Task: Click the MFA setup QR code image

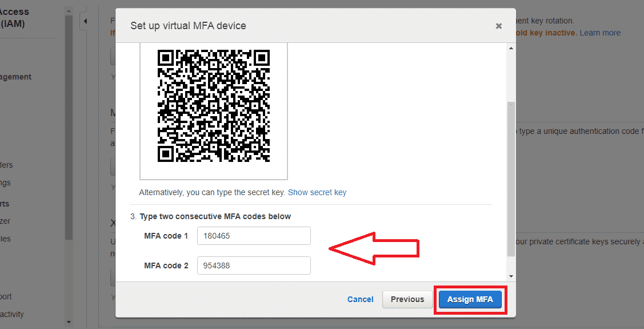Action: point(214,106)
